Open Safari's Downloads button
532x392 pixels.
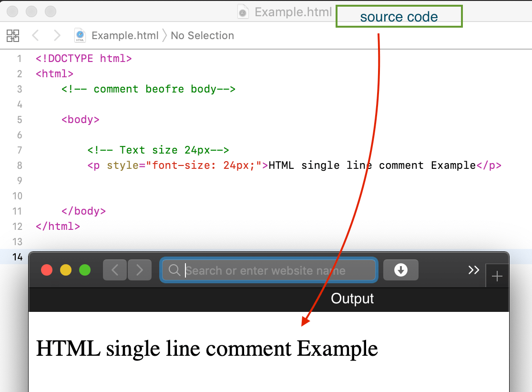(x=401, y=270)
